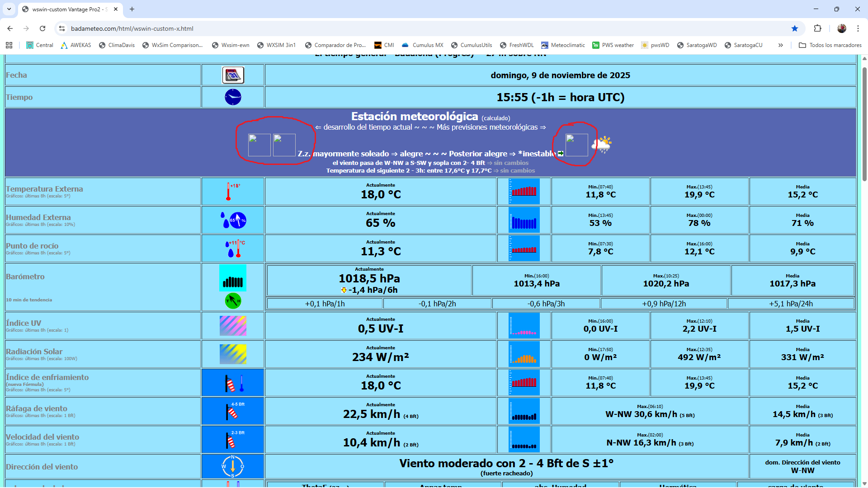Open a new browser tab
Viewport: 868px width, 488px height.
click(132, 9)
